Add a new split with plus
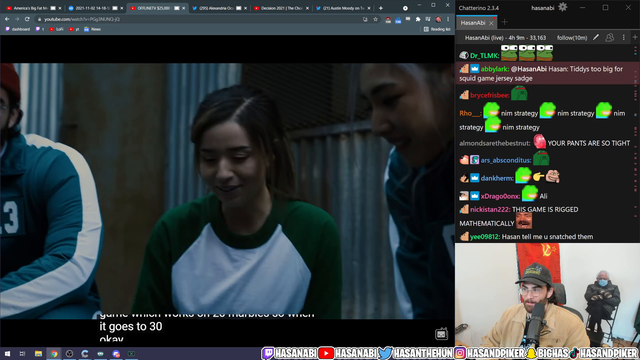Image resolution: width=640 pixels, height=360 pixels. click(x=635, y=38)
